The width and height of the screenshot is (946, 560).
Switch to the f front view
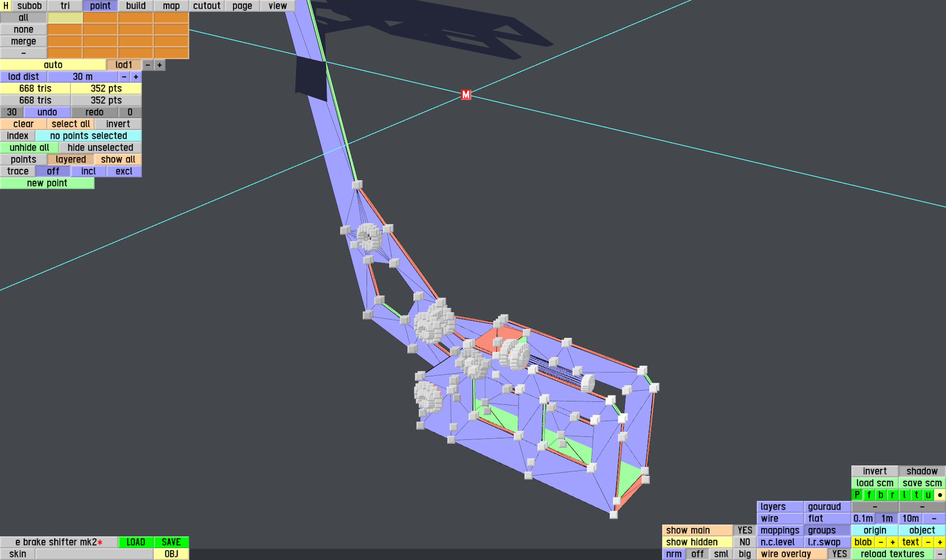click(869, 495)
